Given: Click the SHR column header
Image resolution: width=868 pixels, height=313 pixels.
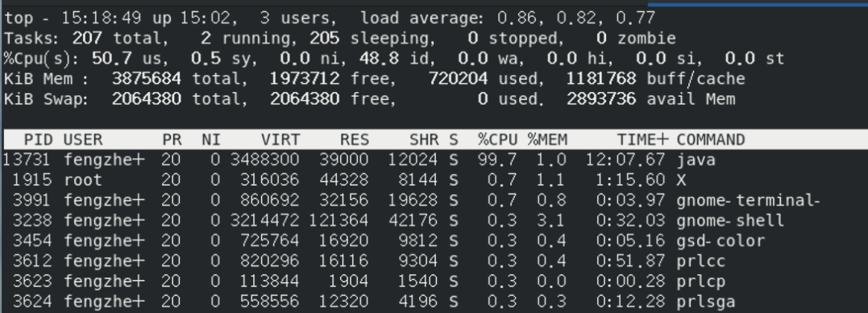Looking at the screenshot, I should tap(424, 140).
